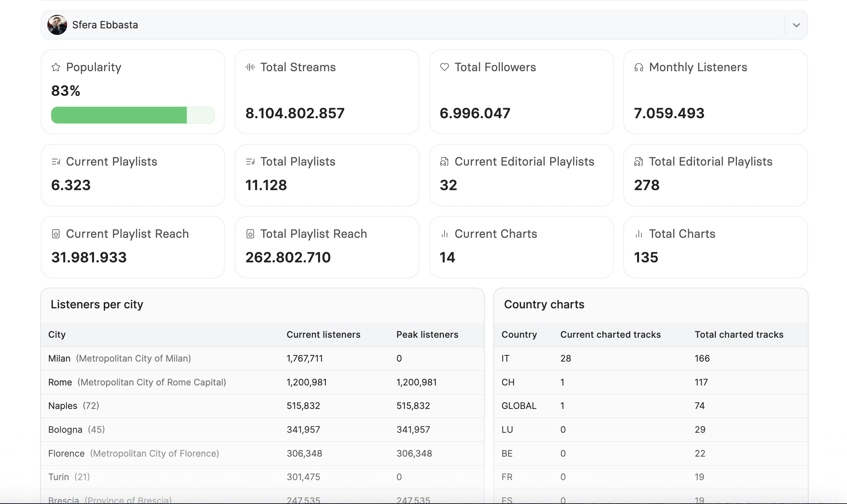Click the speaker icon beside Current Playlist Reach
The image size is (847, 504).
(x=56, y=234)
